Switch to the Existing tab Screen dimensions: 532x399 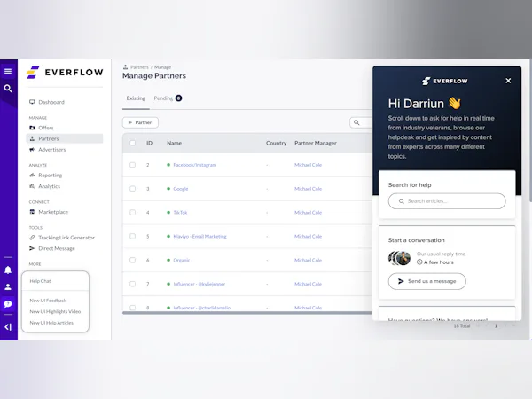(136, 98)
